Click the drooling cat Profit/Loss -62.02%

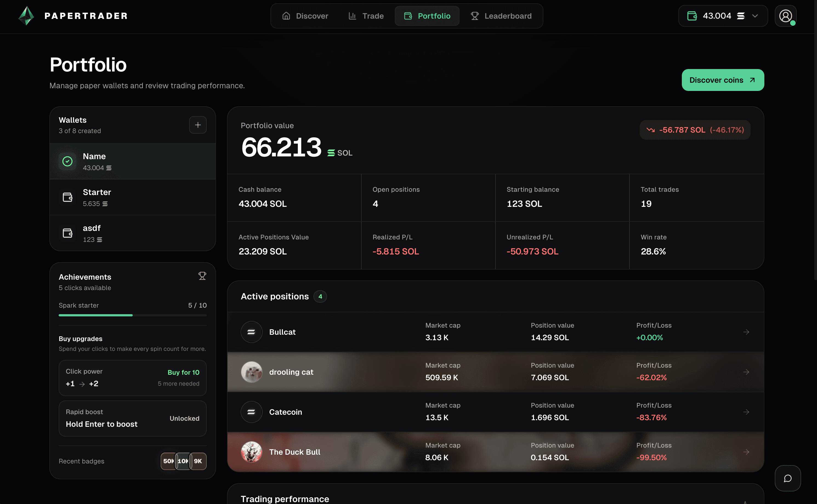pyautogui.click(x=651, y=378)
